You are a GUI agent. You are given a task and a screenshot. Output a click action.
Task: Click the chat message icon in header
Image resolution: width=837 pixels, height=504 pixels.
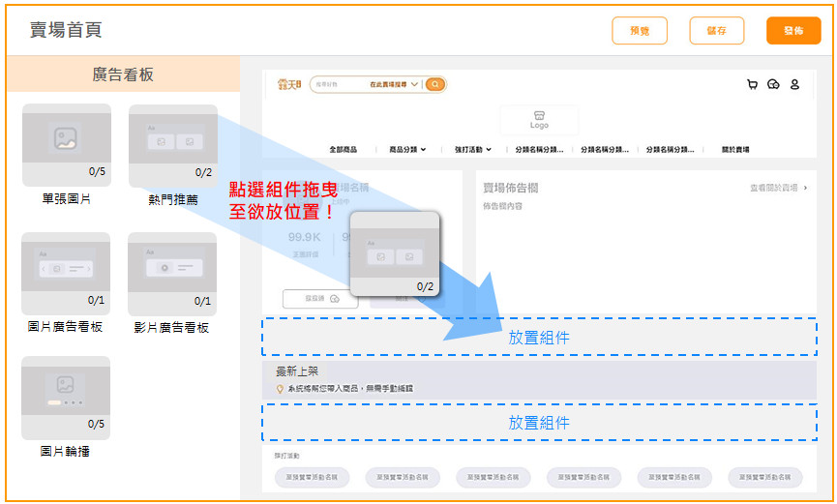pyautogui.click(x=773, y=85)
